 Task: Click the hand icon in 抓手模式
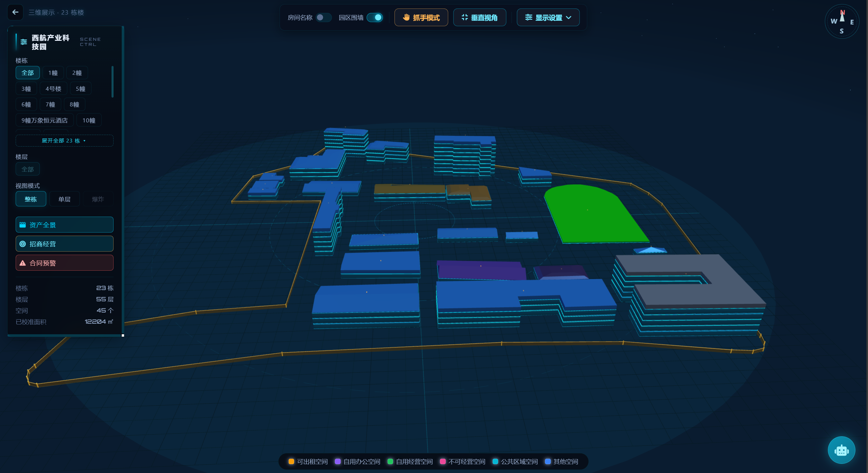[406, 17]
